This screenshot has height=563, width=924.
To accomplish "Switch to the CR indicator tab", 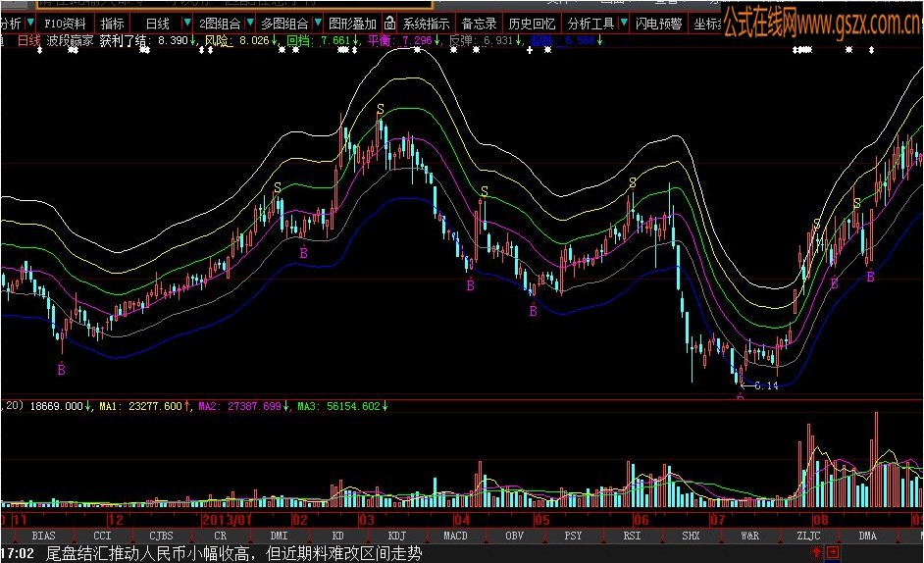I will (220, 536).
